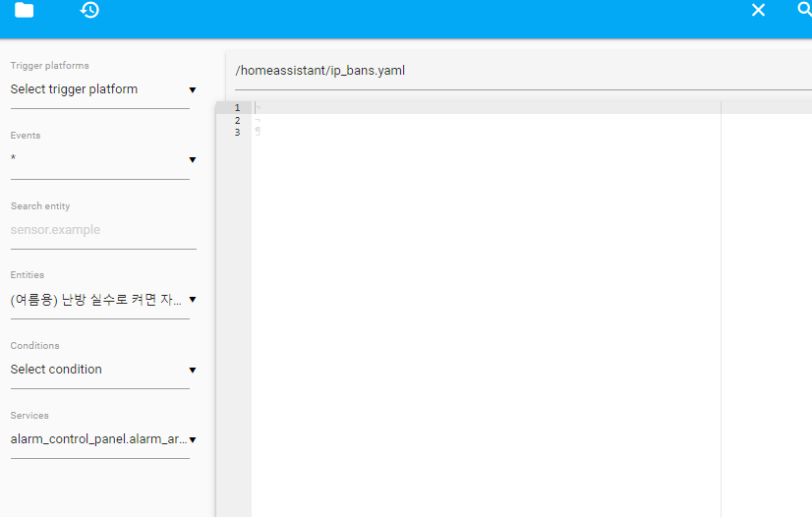Expand the Entities dropdown list
This screenshot has height=517, width=812.
(103, 300)
